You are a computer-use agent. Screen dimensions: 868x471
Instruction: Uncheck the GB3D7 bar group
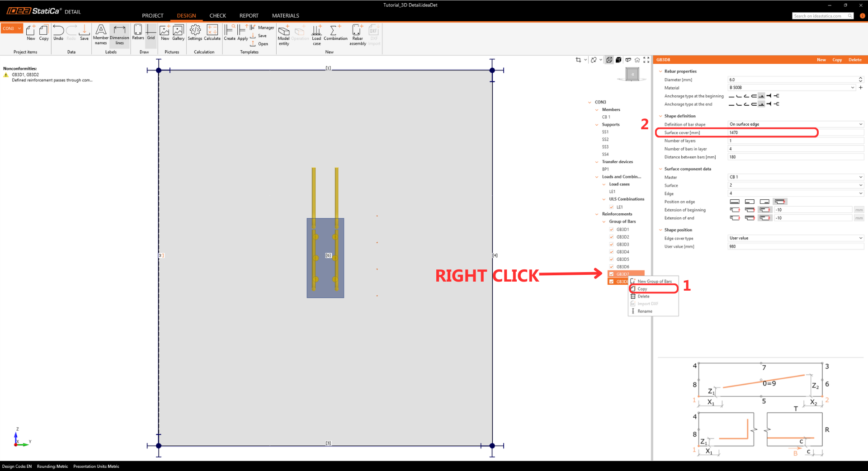611,274
